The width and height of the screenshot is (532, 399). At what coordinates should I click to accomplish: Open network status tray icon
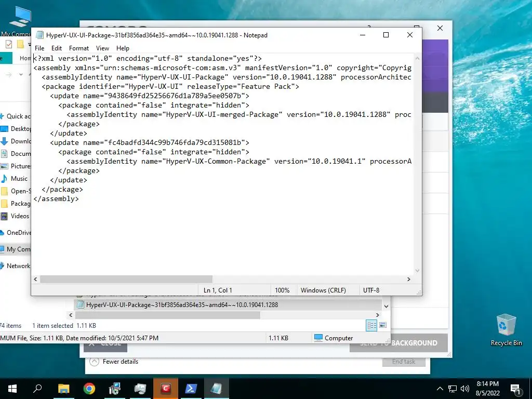tap(453, 389)
